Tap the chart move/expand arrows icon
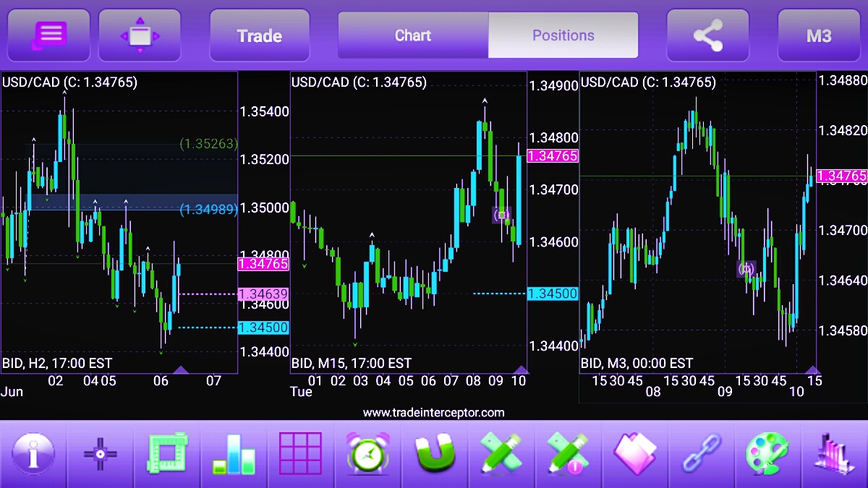868x488 pixels. coord(140,35)
